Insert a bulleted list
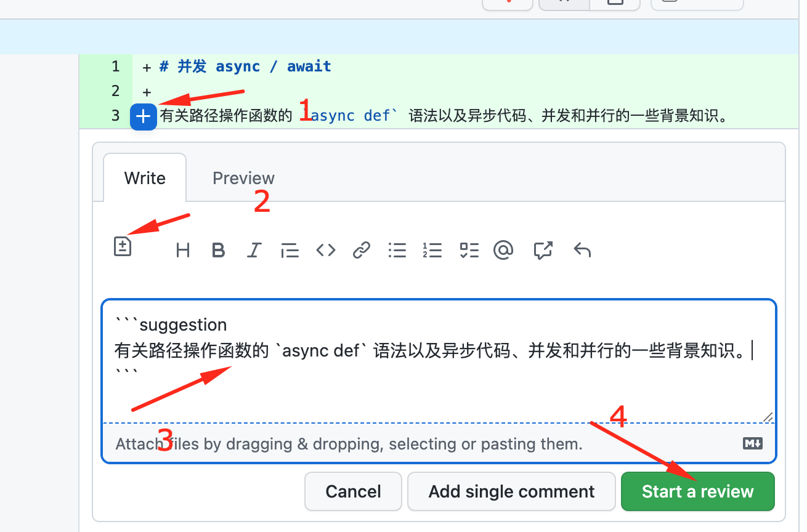 [397, 250]
